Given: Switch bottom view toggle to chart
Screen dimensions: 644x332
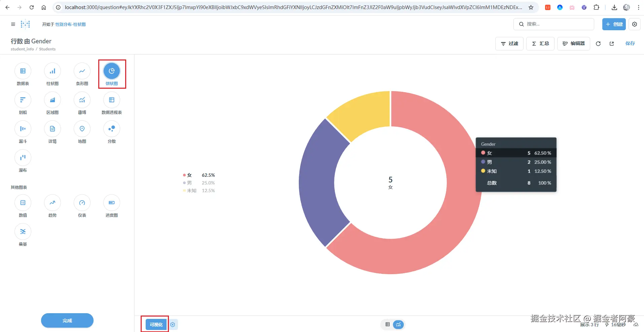Looking at the screenshot, I should tap(398, 325).
